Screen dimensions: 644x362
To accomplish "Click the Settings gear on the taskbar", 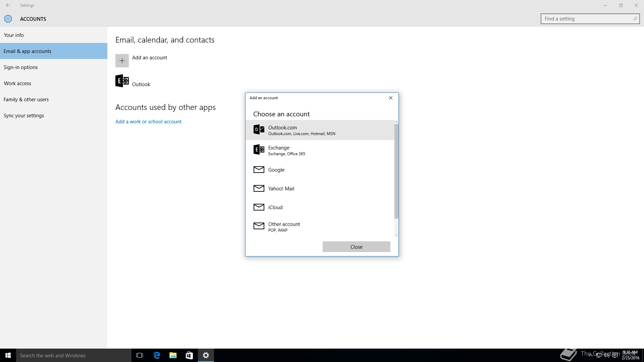I will [206, 355].
